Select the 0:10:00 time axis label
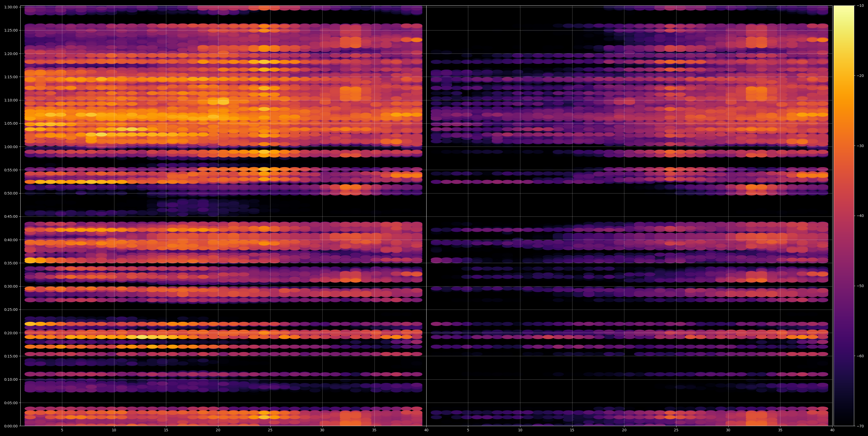 11,379
